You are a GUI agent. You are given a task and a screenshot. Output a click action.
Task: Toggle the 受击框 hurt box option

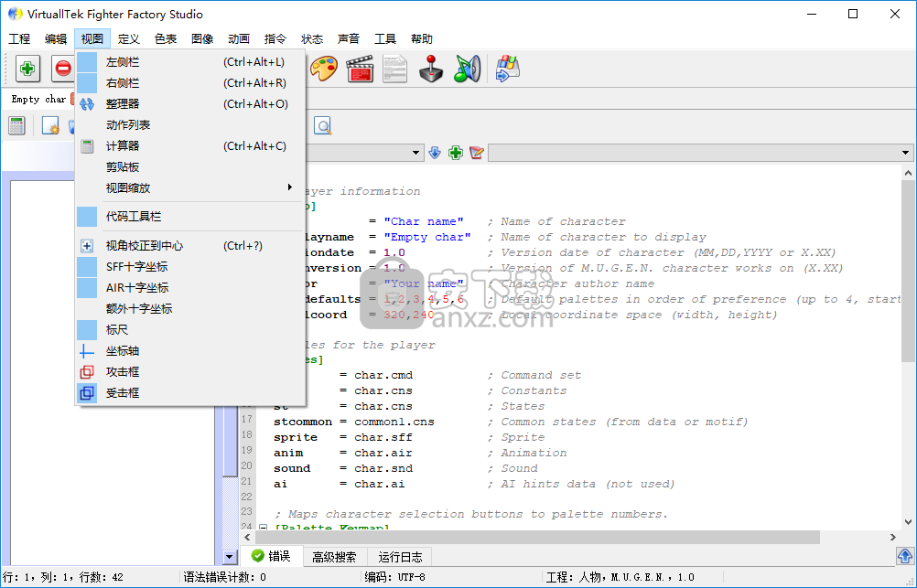(190, 393)
